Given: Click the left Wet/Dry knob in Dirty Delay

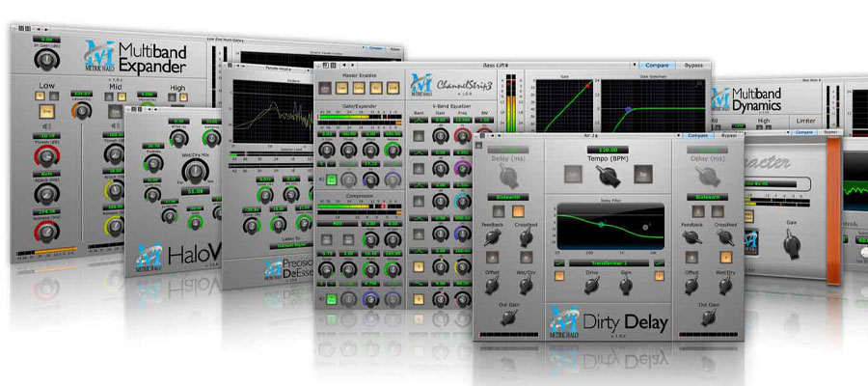Looking at the screenshot, I should click(526, 286).
